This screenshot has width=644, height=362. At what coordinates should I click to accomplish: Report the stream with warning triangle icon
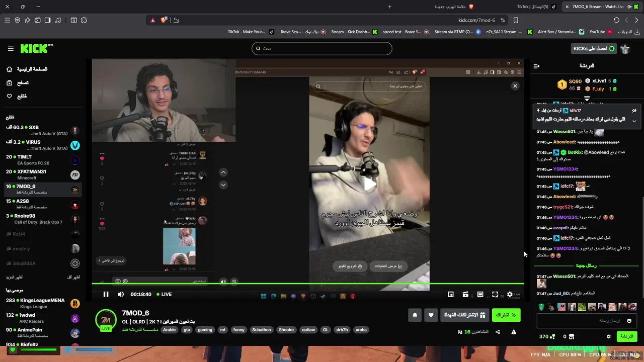point(514,332)
